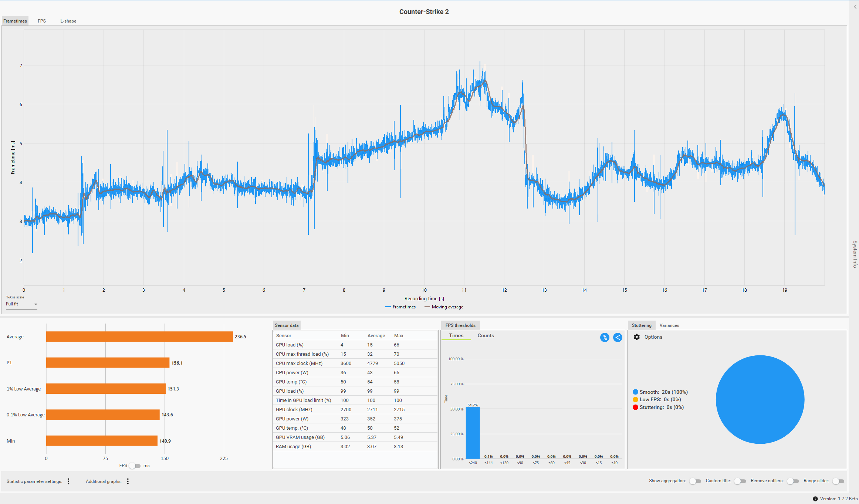Toggle the FPS/ms unit switch
Viewport: 859px width, 504px height.
135,466
